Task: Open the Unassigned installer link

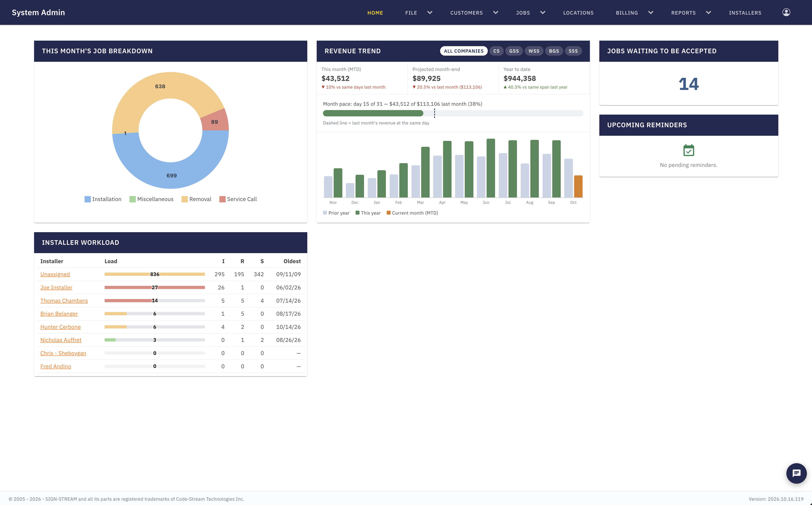Action: coord(55,274)
